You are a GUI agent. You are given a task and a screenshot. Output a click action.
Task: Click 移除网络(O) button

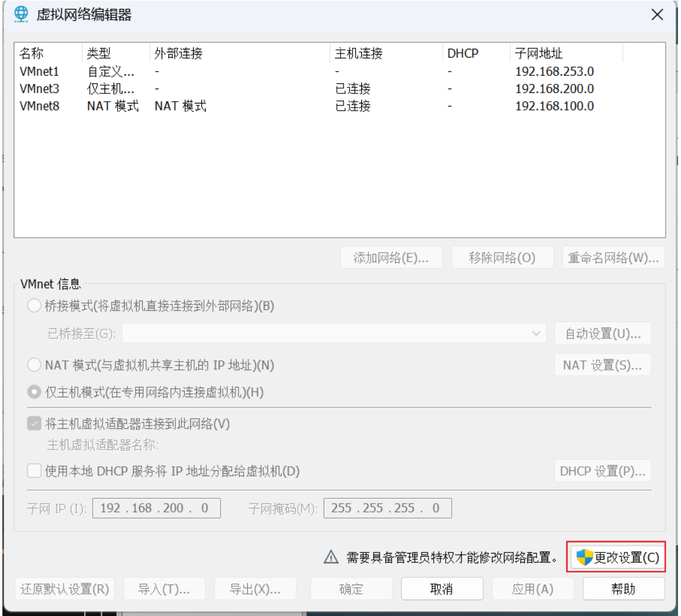[503, 258]
